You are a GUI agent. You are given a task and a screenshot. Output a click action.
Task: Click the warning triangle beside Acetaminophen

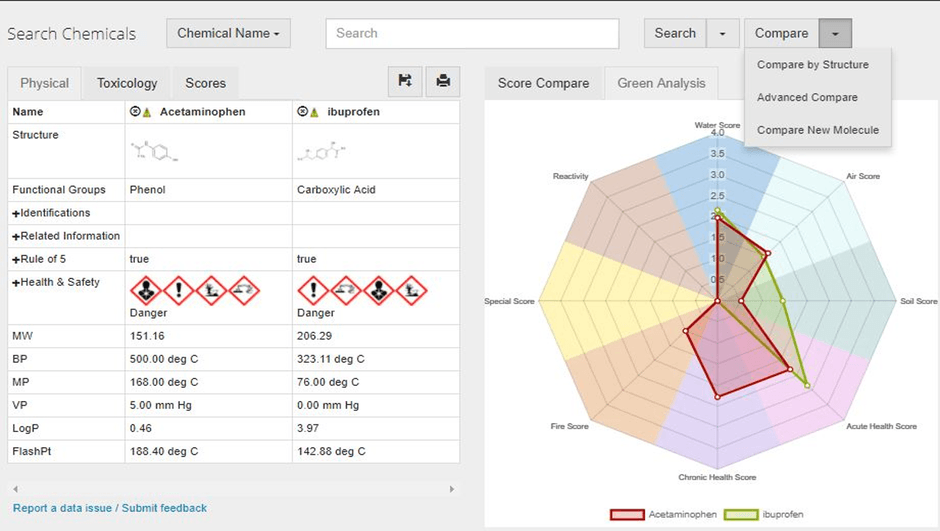[147, 112]
